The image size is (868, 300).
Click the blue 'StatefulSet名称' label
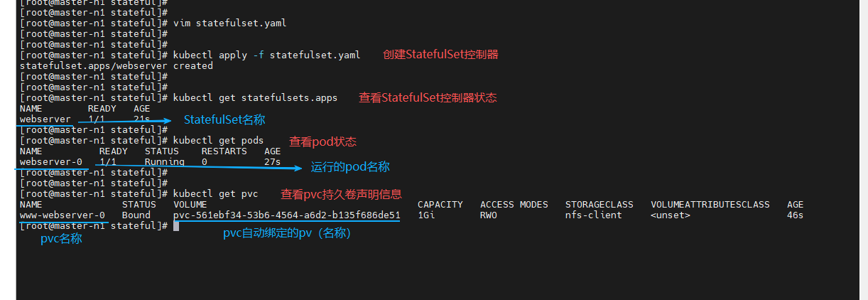[224, 119]
